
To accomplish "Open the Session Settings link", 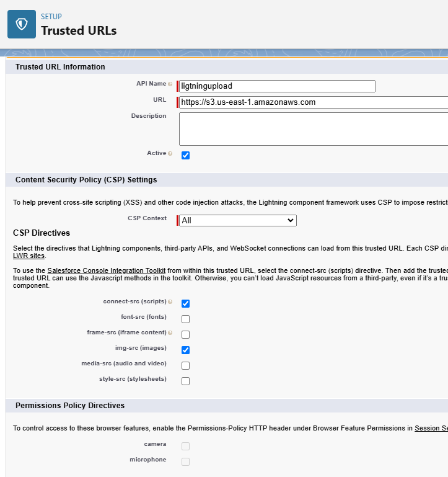I will (431, 428).
